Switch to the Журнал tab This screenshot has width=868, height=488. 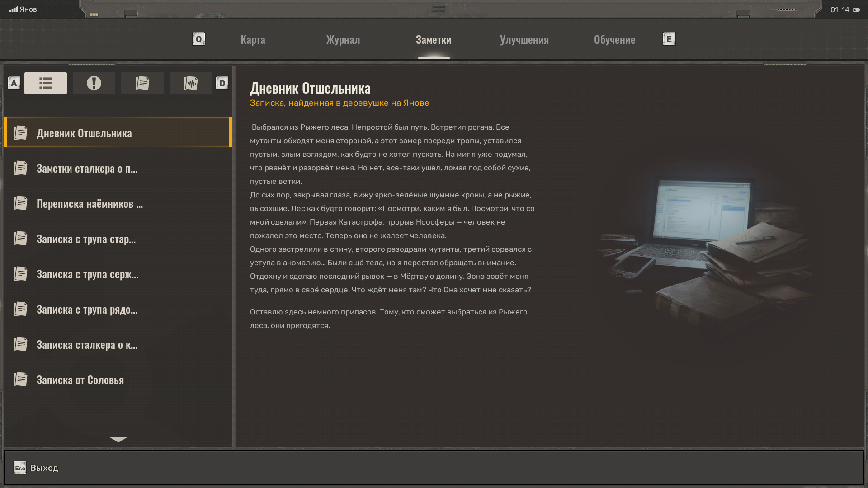343,40
